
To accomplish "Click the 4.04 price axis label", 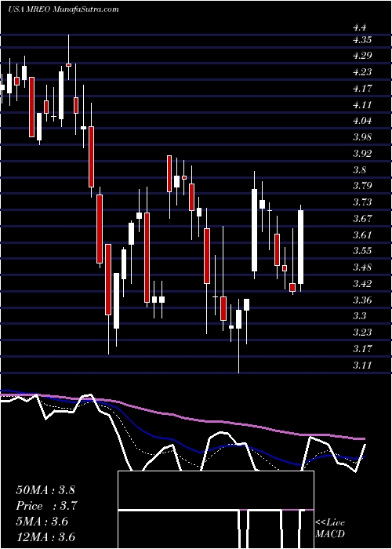I will pos(362,121).
